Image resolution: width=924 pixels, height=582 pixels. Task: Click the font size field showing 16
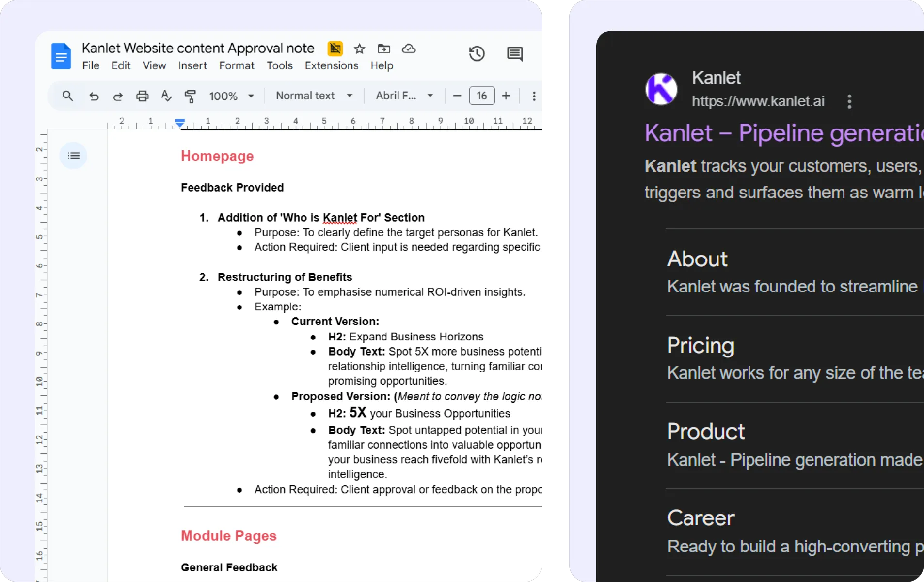coord(481,96)
